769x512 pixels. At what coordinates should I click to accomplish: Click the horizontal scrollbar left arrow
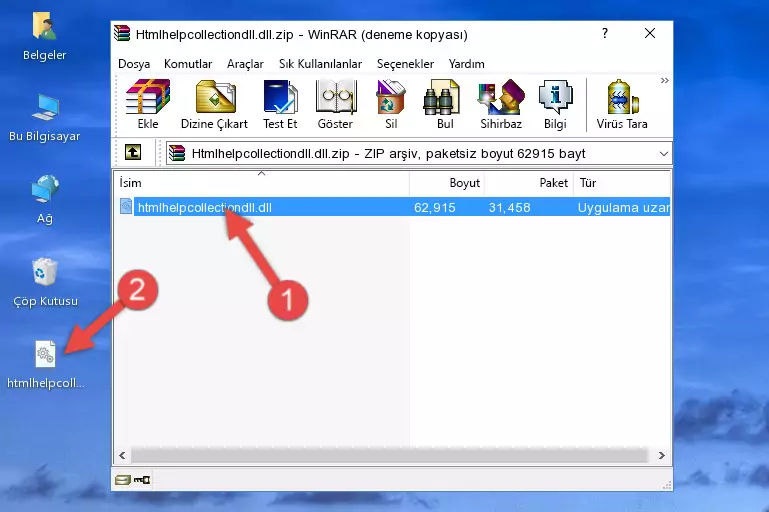point(122,456)
